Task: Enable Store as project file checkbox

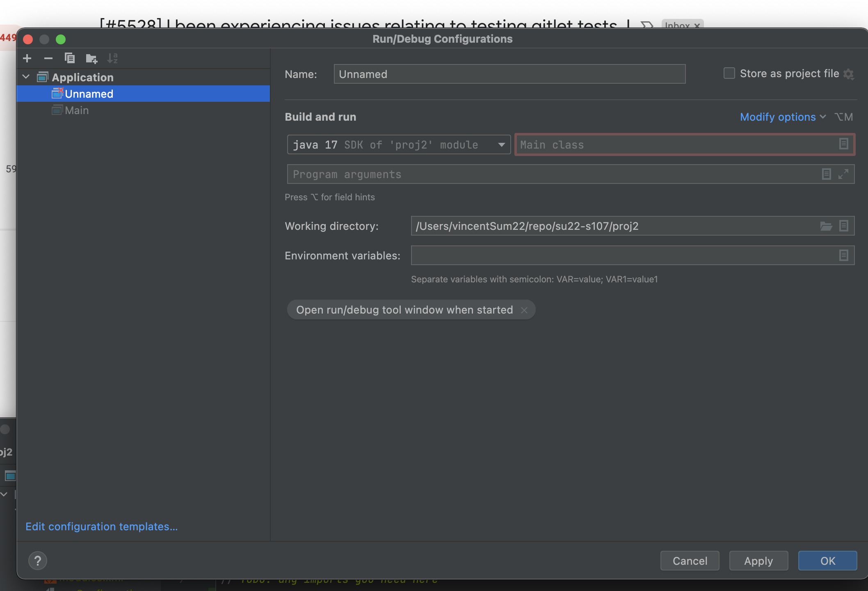Action: coord(729,73)
